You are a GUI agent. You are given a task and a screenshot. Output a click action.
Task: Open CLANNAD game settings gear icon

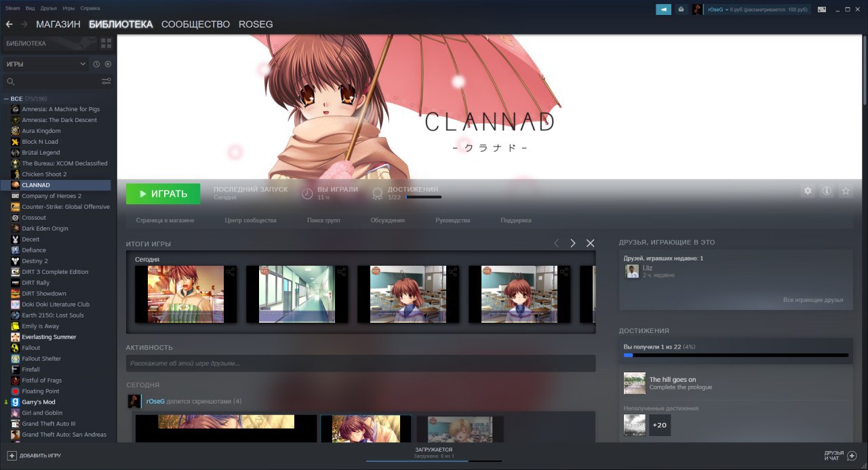808,191
